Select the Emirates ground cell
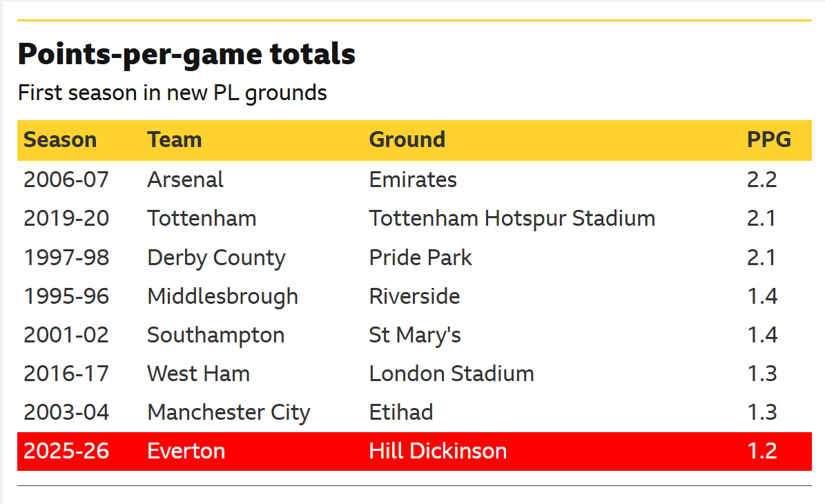The height and width of the screenshot is (504, 825). (413, 180)
